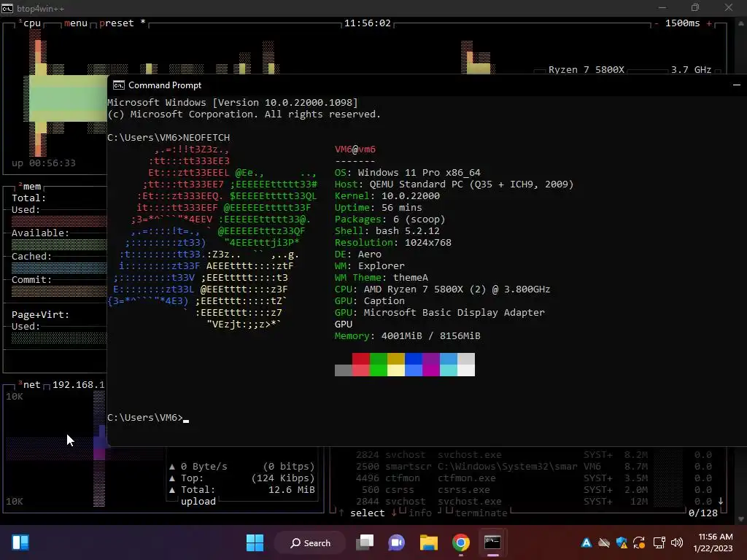The image size is (747, 560).
Task: Click the select option in btop process box
Action: [x=368, y=513]
